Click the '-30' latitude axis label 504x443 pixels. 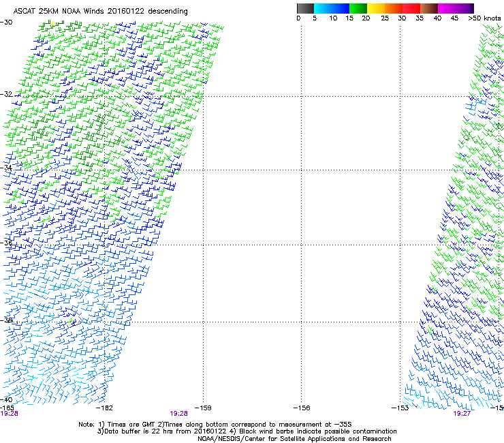(x=6, y=22)
